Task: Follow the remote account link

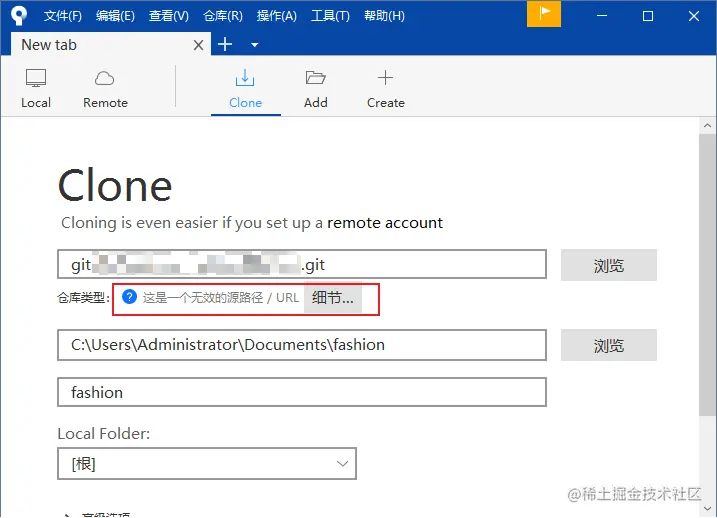Action: coord(385,223)
